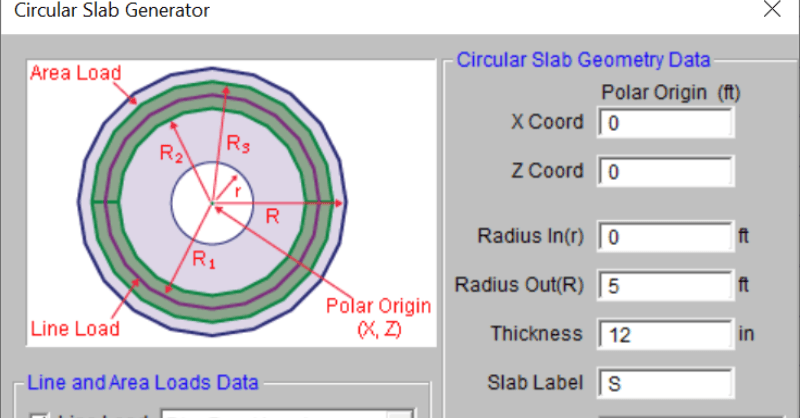Click the Circular Slab Geometry Data heading

[583, 59]
